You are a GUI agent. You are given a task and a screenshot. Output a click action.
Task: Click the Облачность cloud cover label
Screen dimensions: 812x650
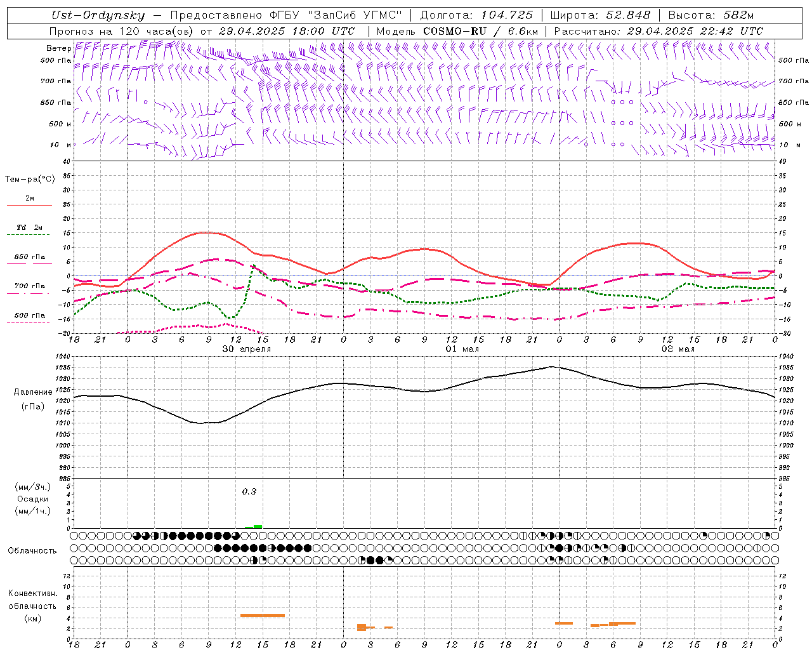[x=32, y=550]
